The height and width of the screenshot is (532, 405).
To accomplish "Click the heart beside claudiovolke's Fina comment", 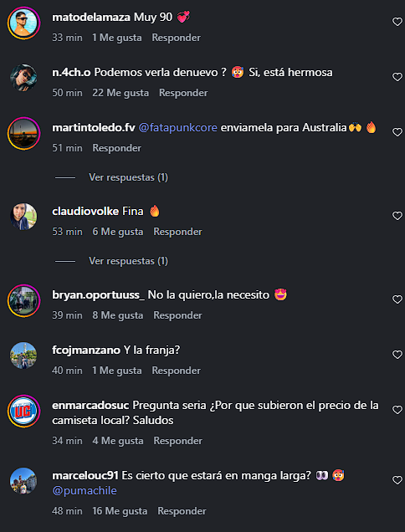I will tap(397, 216).
